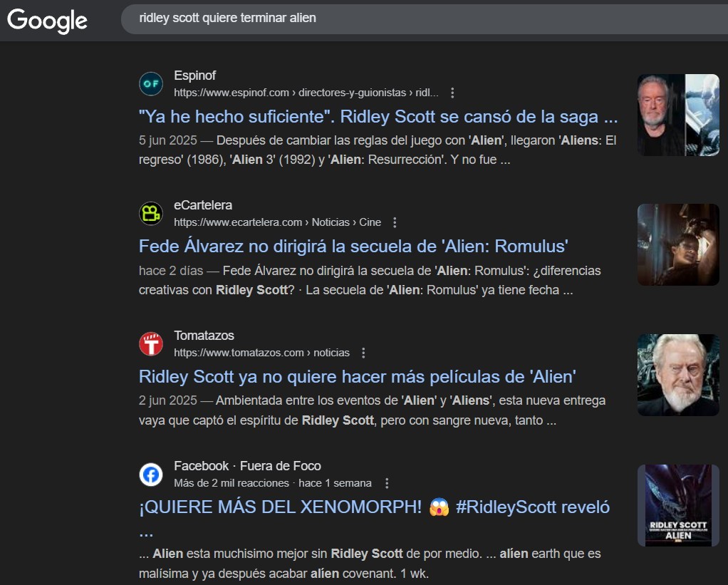Click the Google logo
Viewport: 728px width, 585px height.
coord(47,21)
